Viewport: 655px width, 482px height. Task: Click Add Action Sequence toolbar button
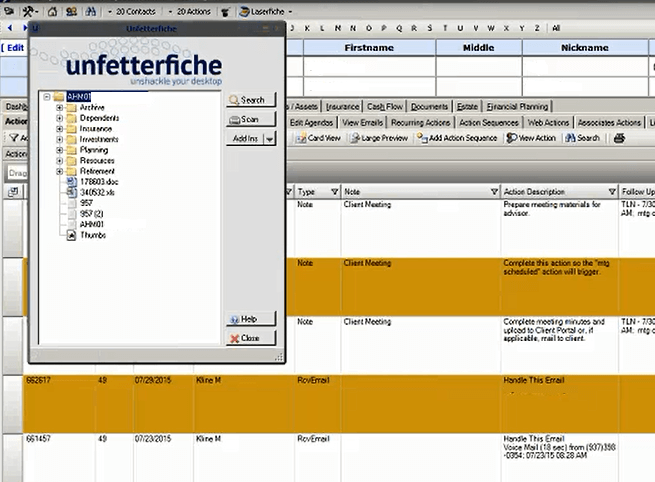[x=457, y=138]
